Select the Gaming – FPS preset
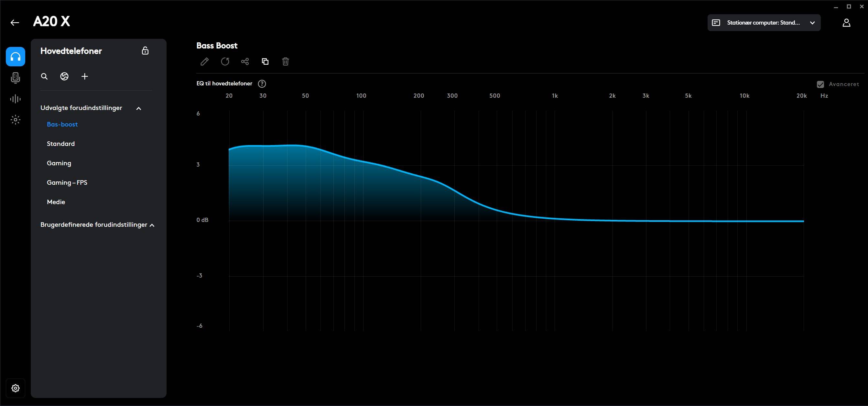This screenshot has width=868, height=406. click(x=67, y=182)
